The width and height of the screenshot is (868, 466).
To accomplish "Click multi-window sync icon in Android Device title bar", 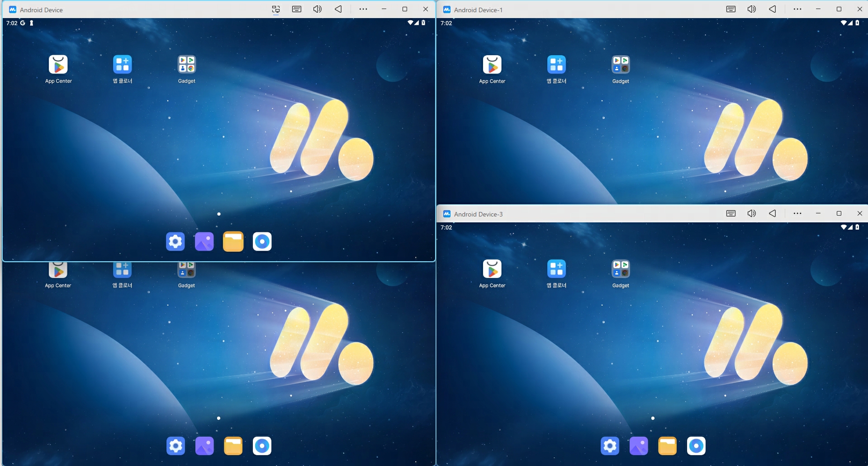I will pos(276,9).
